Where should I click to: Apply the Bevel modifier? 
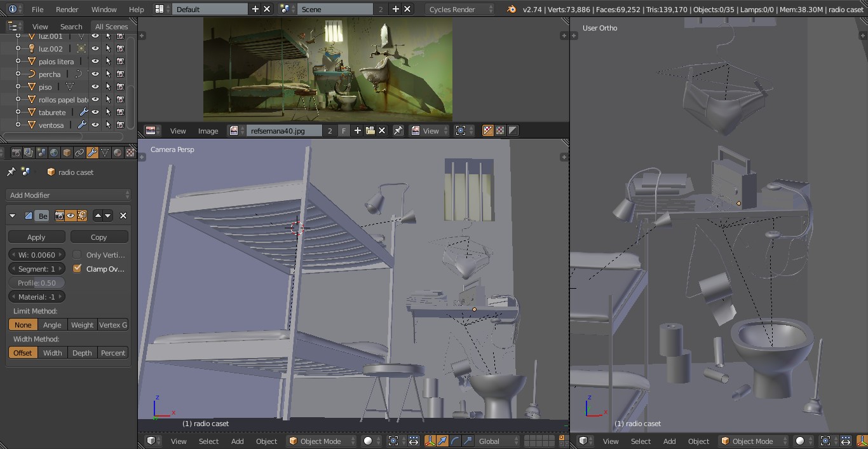click(36, 237)
